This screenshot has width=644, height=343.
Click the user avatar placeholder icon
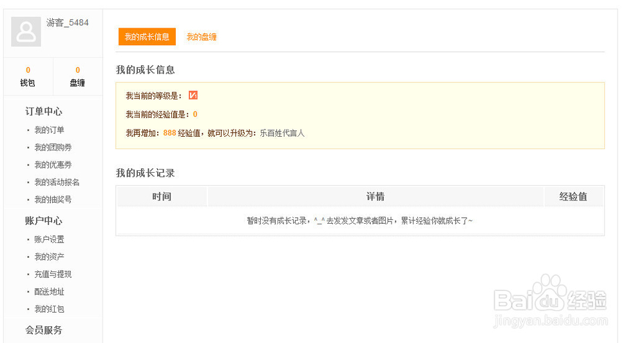pyautogui.click(x=26, y=32)
